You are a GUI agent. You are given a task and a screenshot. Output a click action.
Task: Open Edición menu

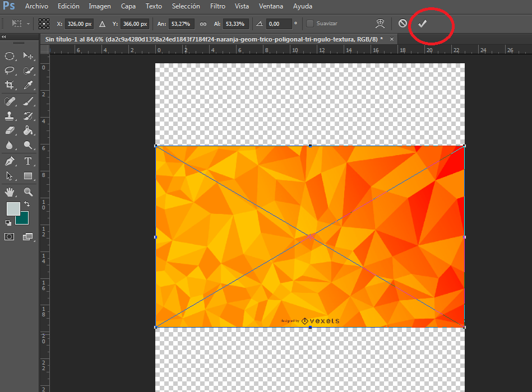click(68, 6)
